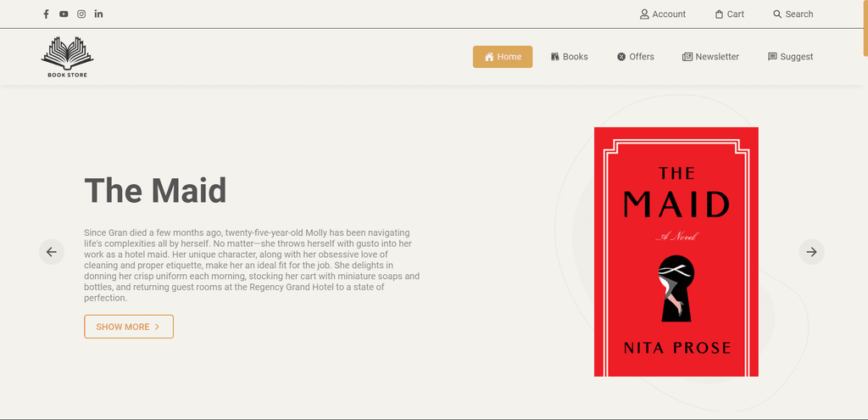The width and height of the screenshot is (868, 420).
Task: Open the LinkedIn social icon
Action: [x=98, y=14]
